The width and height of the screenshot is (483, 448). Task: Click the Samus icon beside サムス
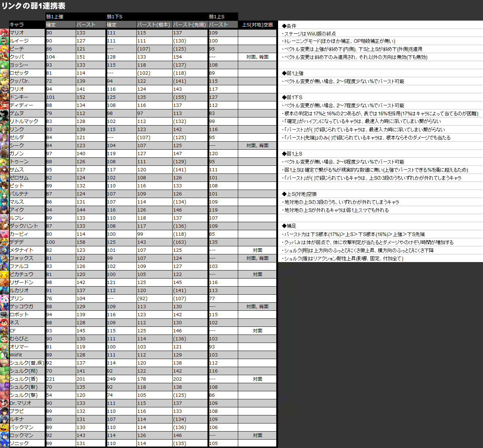pyautogui.click(x=4, y=169)
